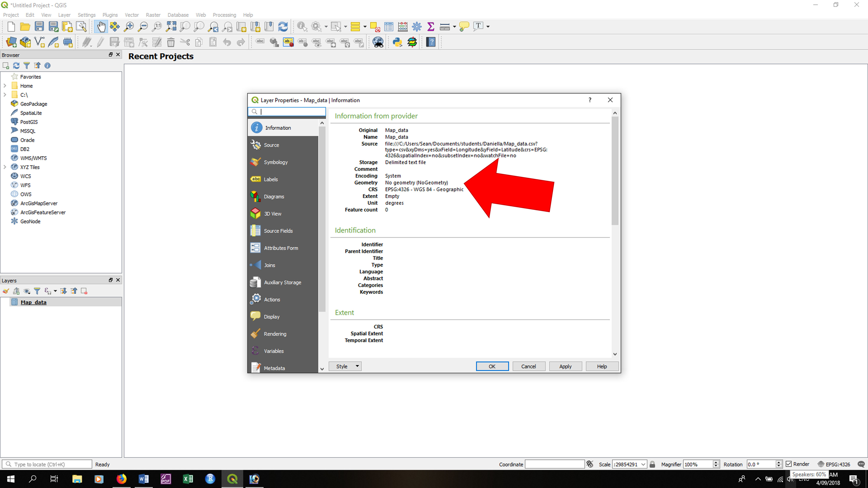Click the Undo arrow icon

[227, 42]
